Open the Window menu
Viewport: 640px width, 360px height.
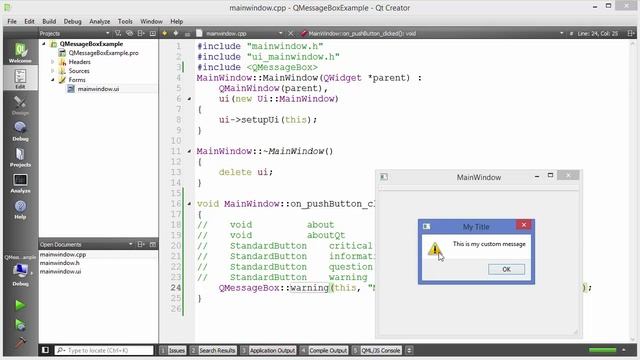151,21
